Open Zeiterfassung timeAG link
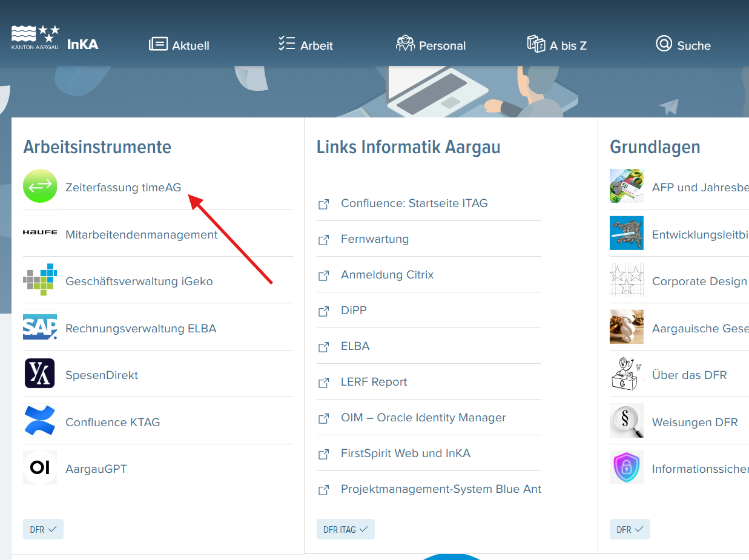 pos(123,188)
